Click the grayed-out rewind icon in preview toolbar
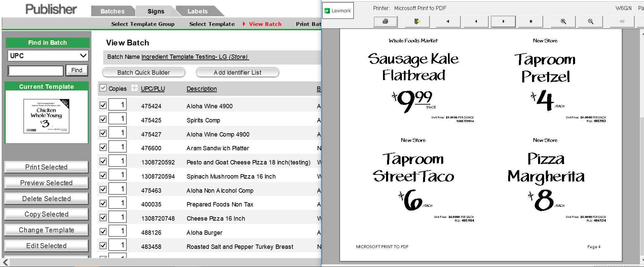 622,22
